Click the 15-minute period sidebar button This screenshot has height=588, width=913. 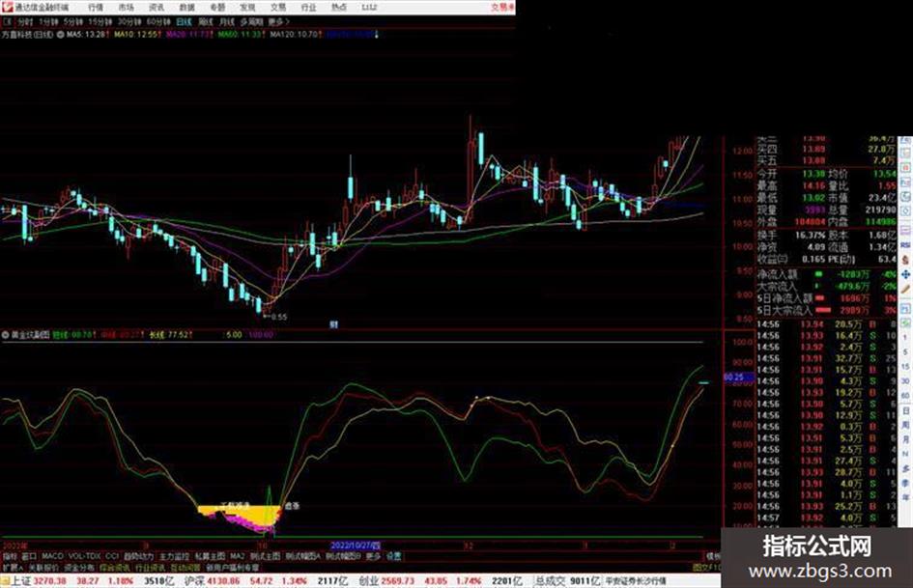click(905, 367)
